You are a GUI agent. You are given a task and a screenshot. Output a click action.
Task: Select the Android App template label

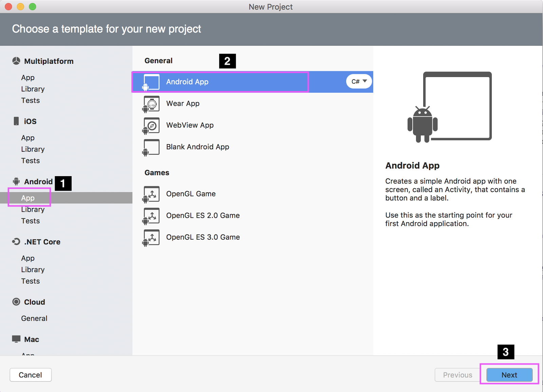click(187, 82)
